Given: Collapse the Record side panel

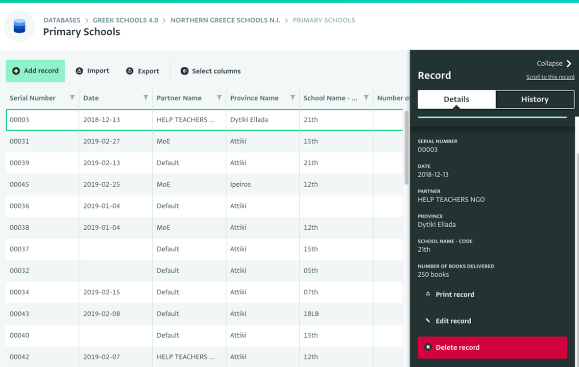Looking at the screenshot, I should 554,64.
